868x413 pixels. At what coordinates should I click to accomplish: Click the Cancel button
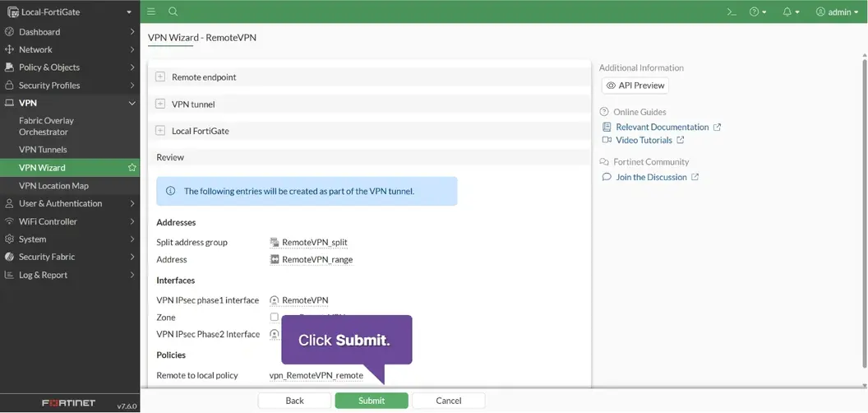(449, 401)
